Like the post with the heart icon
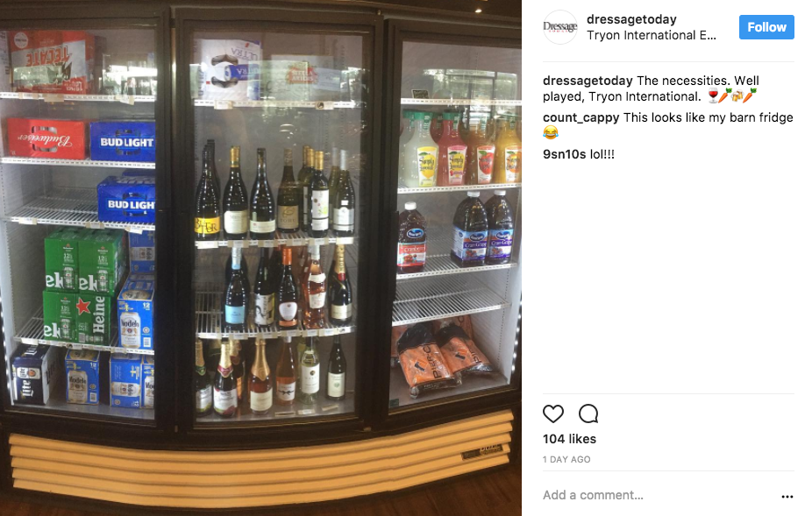 tap(553, 414)
